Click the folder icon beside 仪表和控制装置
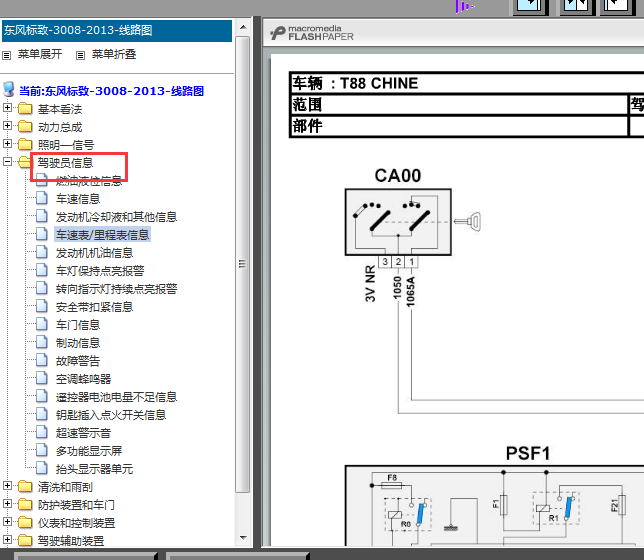The image size is (644, 560). [x=25, y=523]
